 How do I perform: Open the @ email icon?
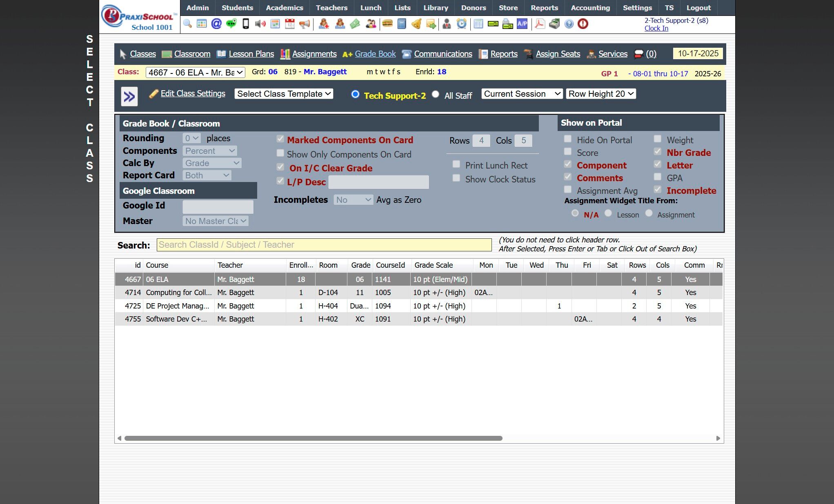point(216,24)
